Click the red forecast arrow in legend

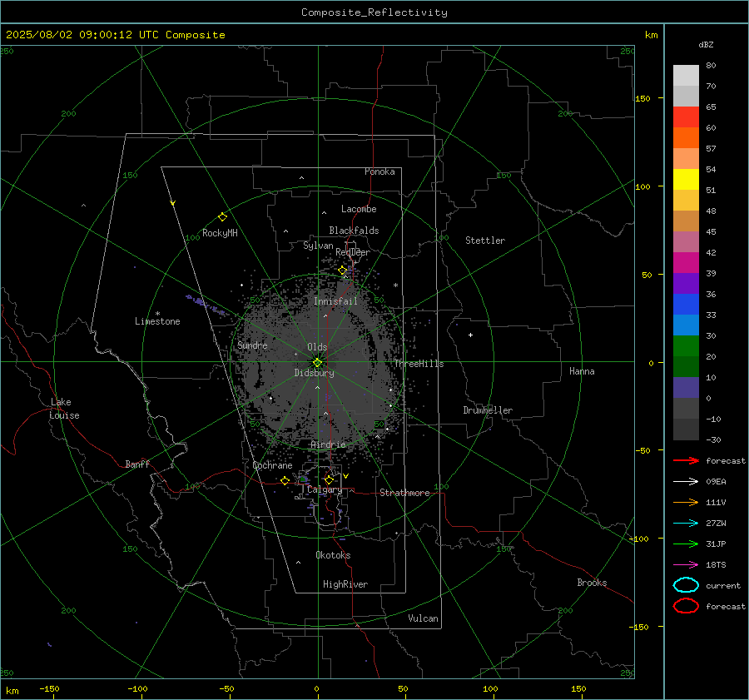(686, 460)
